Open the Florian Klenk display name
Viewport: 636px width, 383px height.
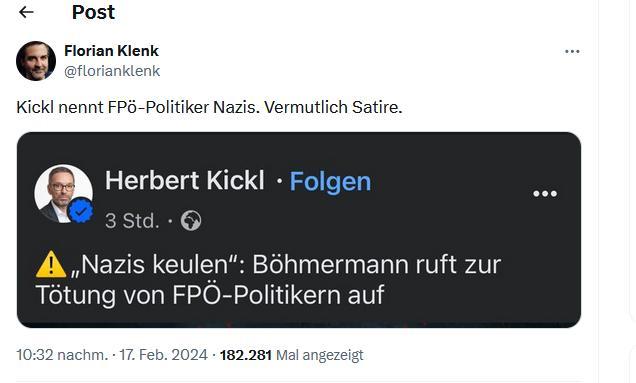click(112, 51)
